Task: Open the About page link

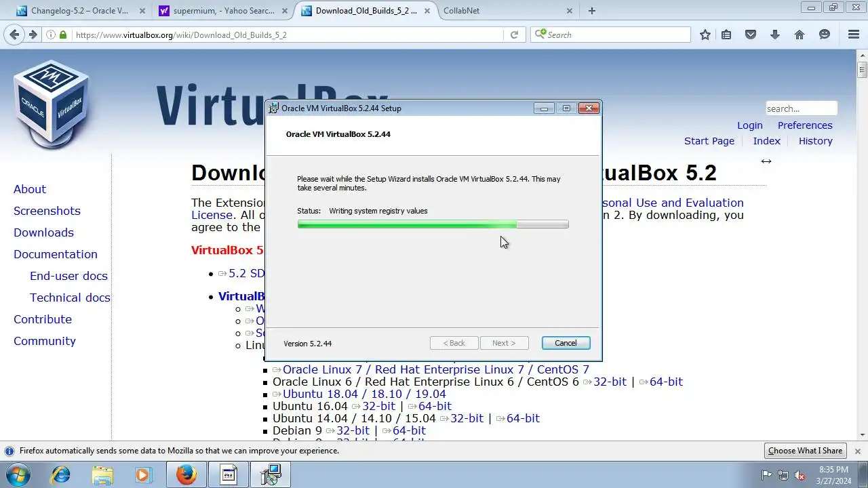Action: click(30, 189)
